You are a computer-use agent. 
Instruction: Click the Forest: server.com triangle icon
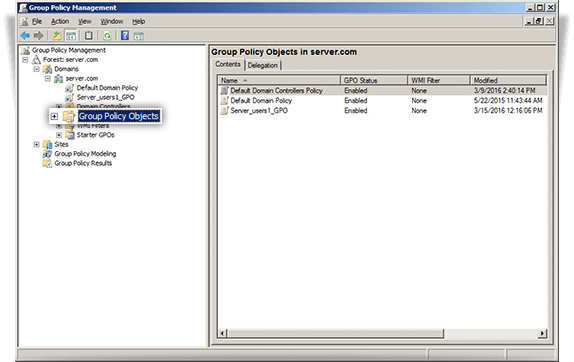click(36, 60)
